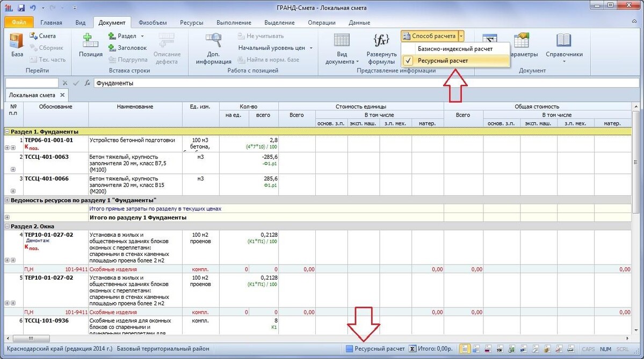This screenshot has height=359, width=644.
Task: Click the Заголовок insert button
Action: (127, 48)
